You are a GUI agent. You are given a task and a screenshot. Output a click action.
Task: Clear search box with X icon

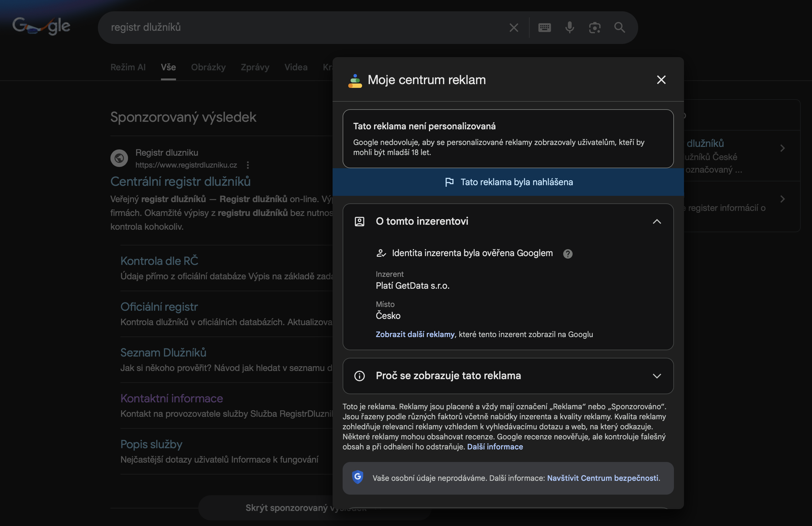[x=514, y=28]
